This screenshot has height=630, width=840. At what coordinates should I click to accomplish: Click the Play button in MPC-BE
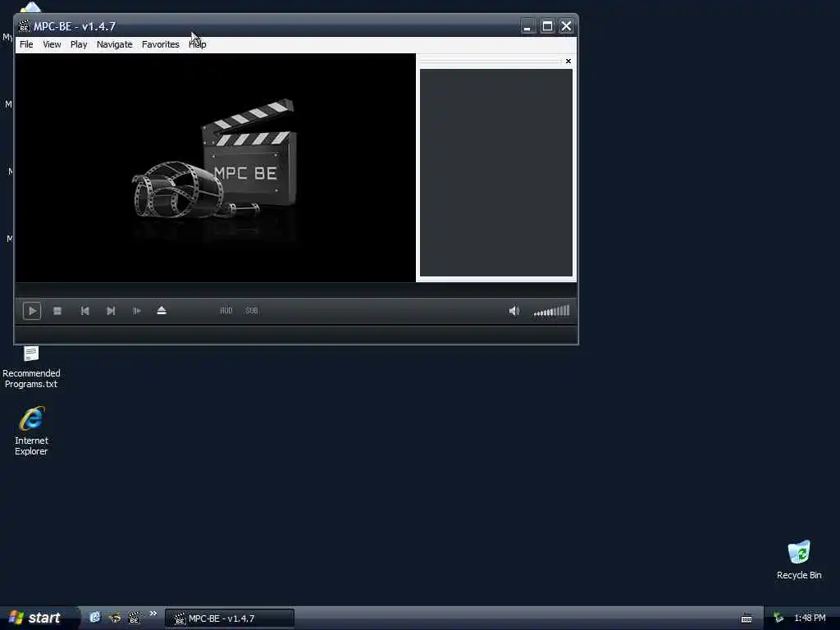pyautogui.click(x=32, y=311)
